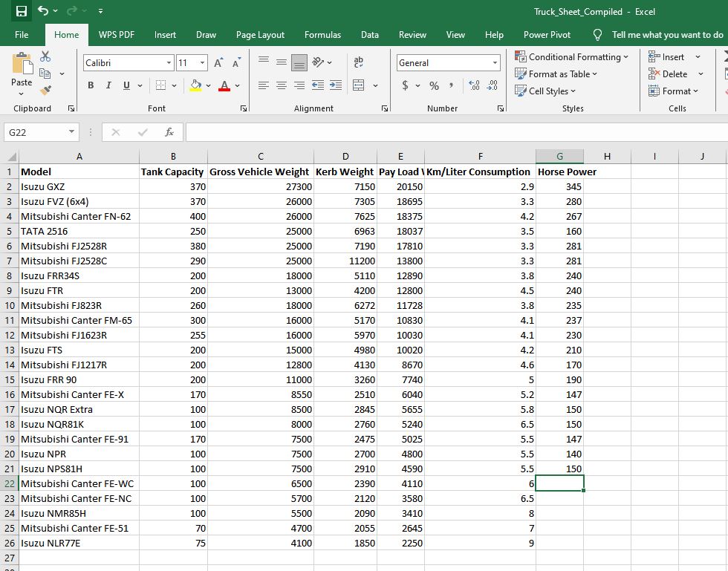728x571 pixels.
Task: Toggle Italic formatting
Action: pos(108,85)
